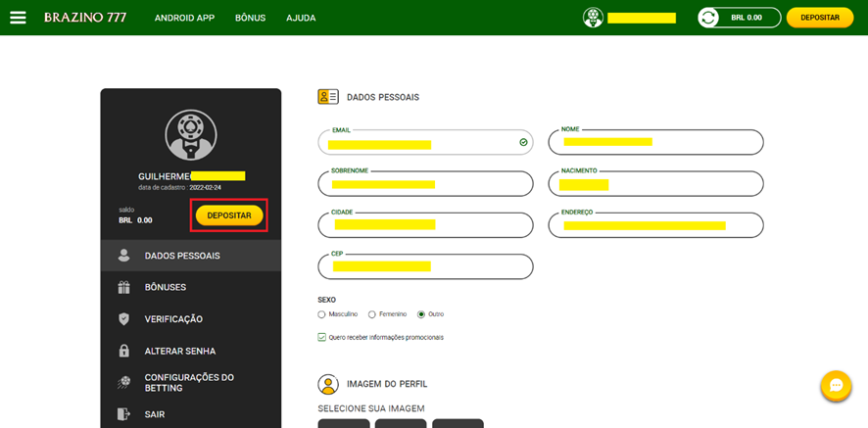Go to Bônuses in sidebar
Screen dimensions: 868x428
191,287
